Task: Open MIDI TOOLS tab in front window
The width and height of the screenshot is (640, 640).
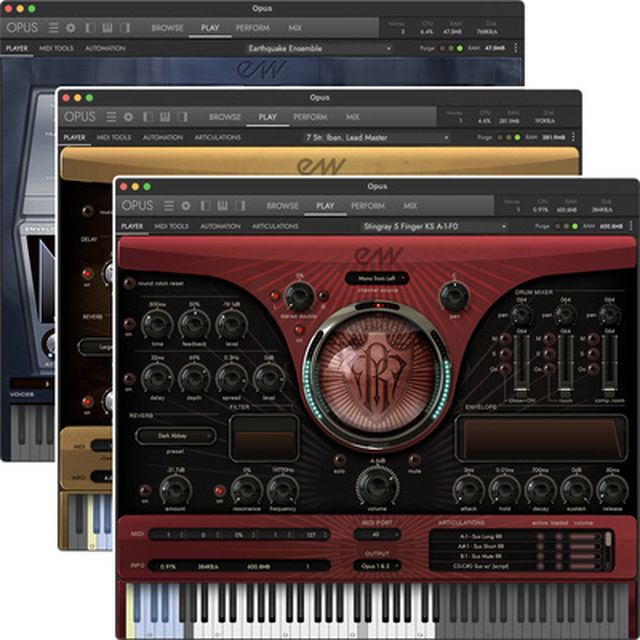Action: click(x=171, y=226)
